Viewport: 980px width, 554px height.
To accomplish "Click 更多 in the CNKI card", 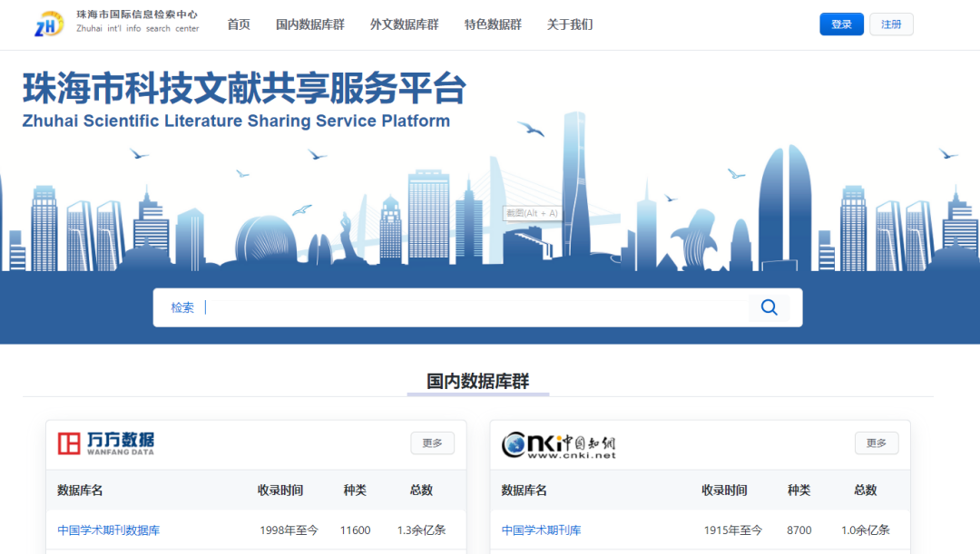I will click(876, 443).
